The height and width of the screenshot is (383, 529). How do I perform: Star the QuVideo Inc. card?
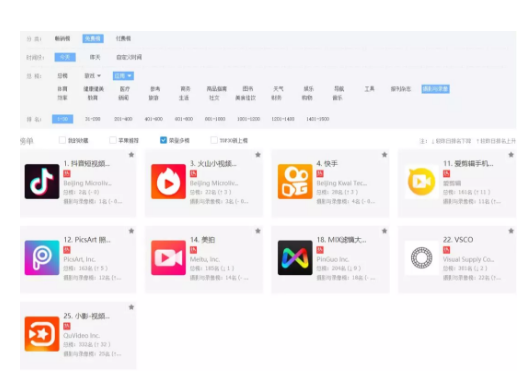point(132,307)
